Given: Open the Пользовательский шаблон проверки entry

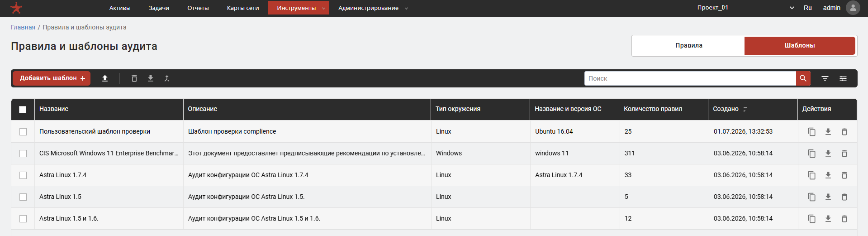Looking at the screenshot, I should pos(95,132).
